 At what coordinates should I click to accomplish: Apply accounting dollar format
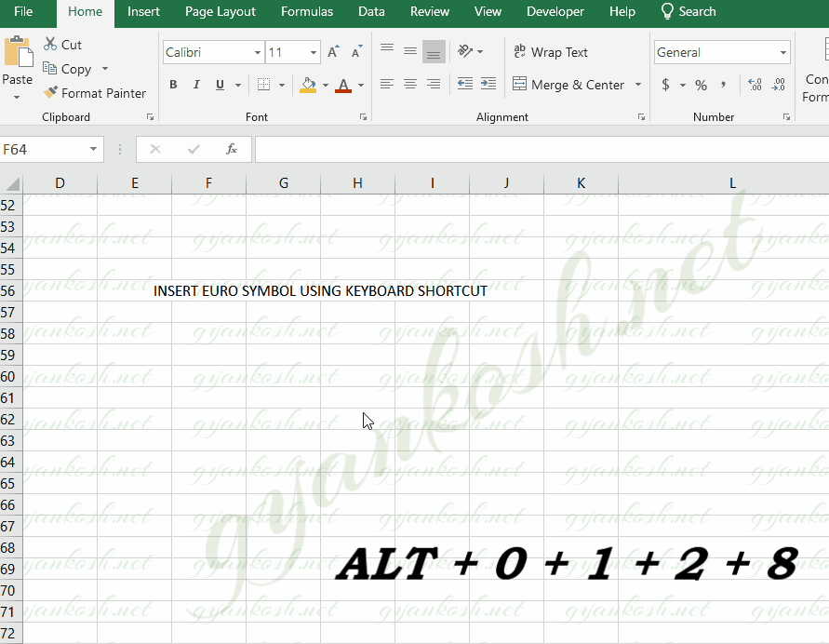coord(665,85)
